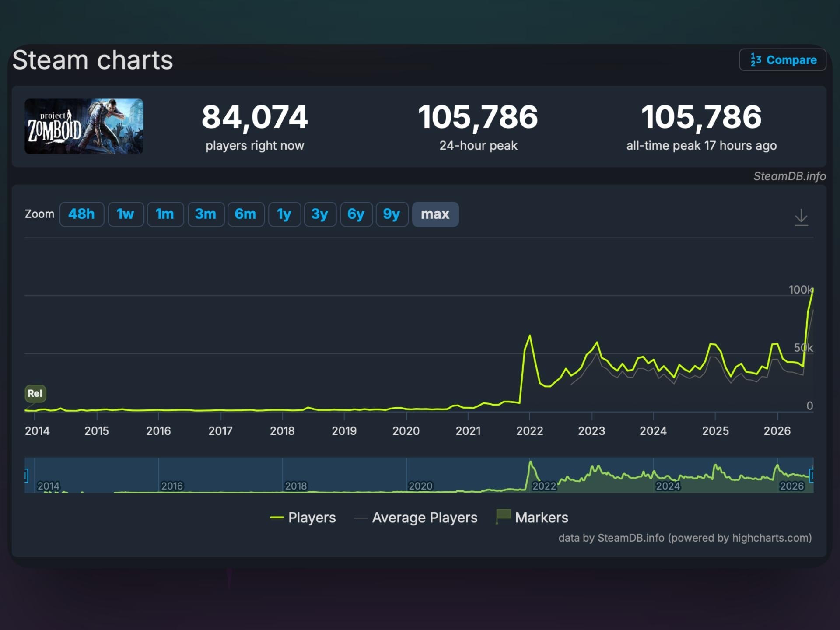The height and width of the screenshot is (630, 840).
Task: Click the 24-hour peak label
Action: tap(478, 146)
